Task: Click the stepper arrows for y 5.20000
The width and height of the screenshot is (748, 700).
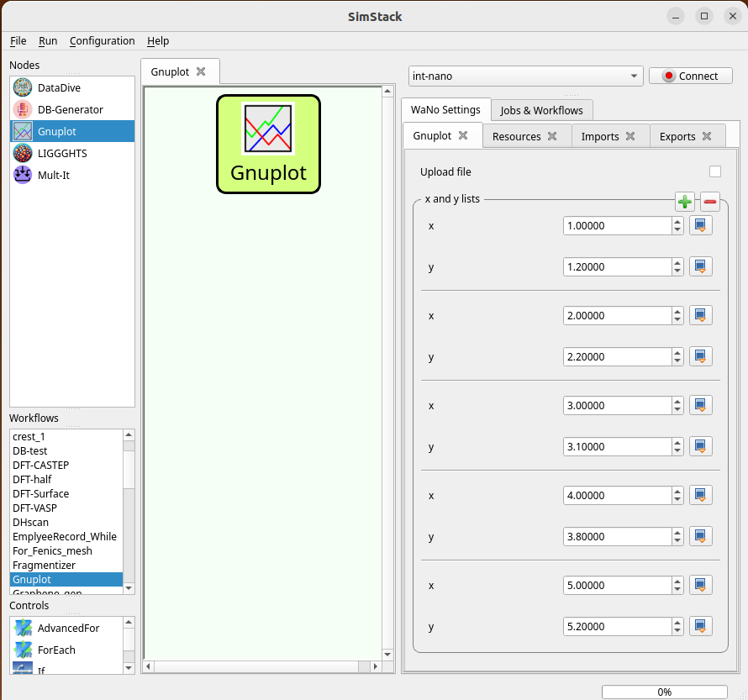Action: [677, 626]
